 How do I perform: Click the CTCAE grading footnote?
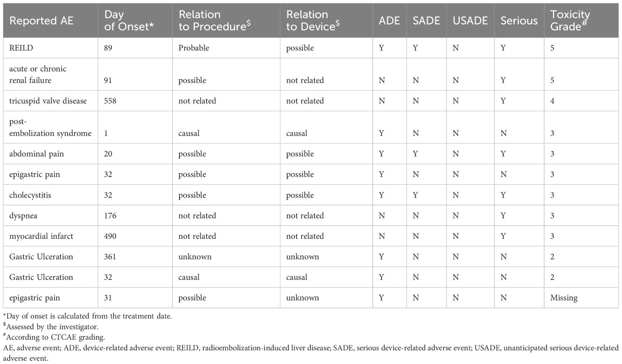pos(54,337)
